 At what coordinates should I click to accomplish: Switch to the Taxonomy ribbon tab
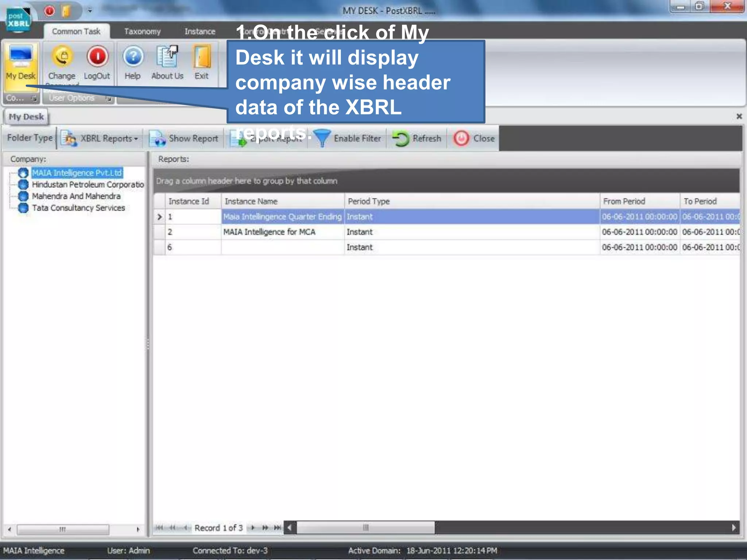(x=142, y=32)
